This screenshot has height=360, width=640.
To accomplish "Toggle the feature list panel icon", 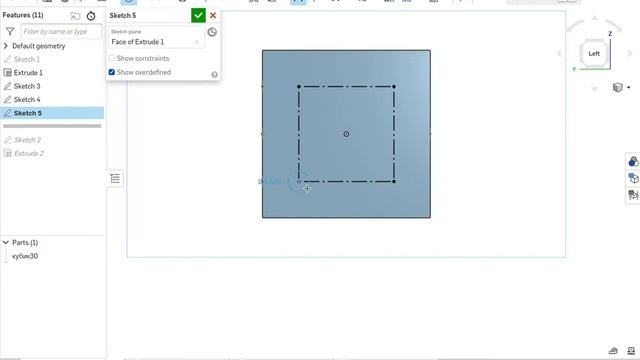I will pyautogui.click(x=115, y=178).
